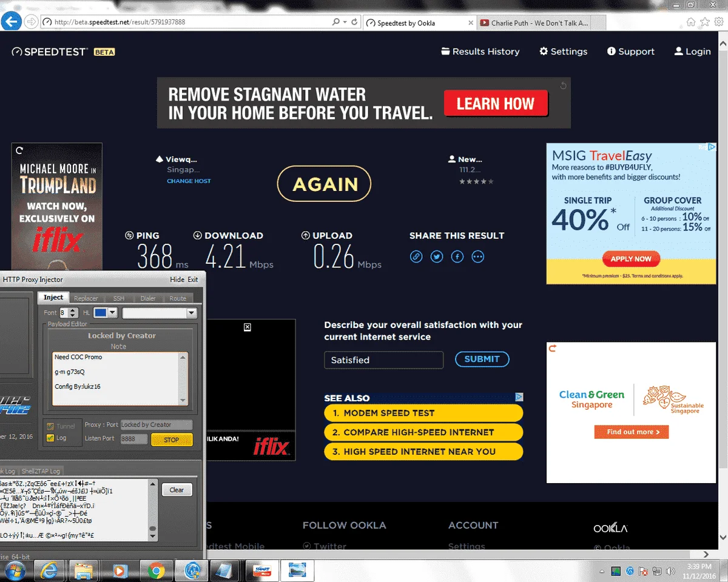Click the Listen Port 8888 field
This screenshot has height=582, width=728.
point(134,438)
